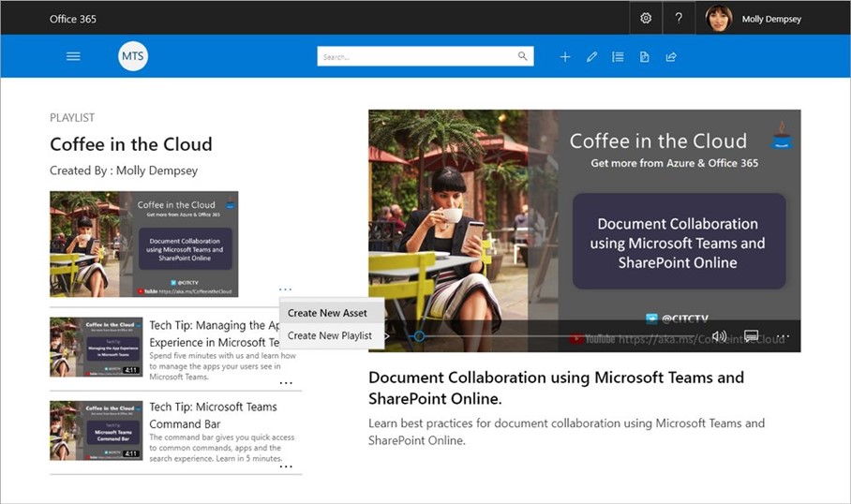
Task: Toggle the video captions icon
Action: tap(751, 335)
